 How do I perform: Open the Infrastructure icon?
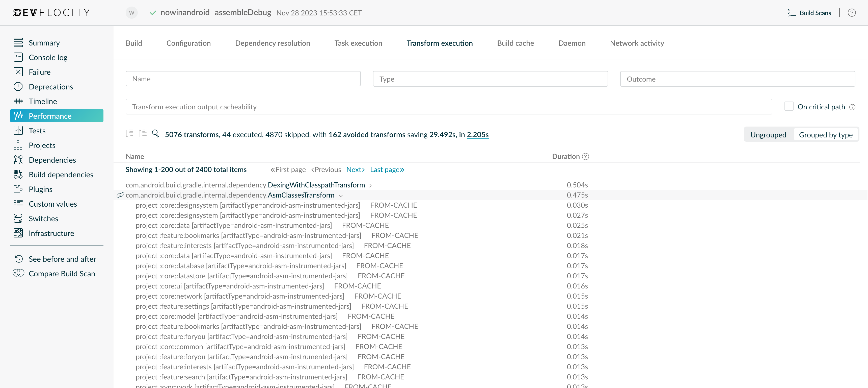[x=18, y=233]
